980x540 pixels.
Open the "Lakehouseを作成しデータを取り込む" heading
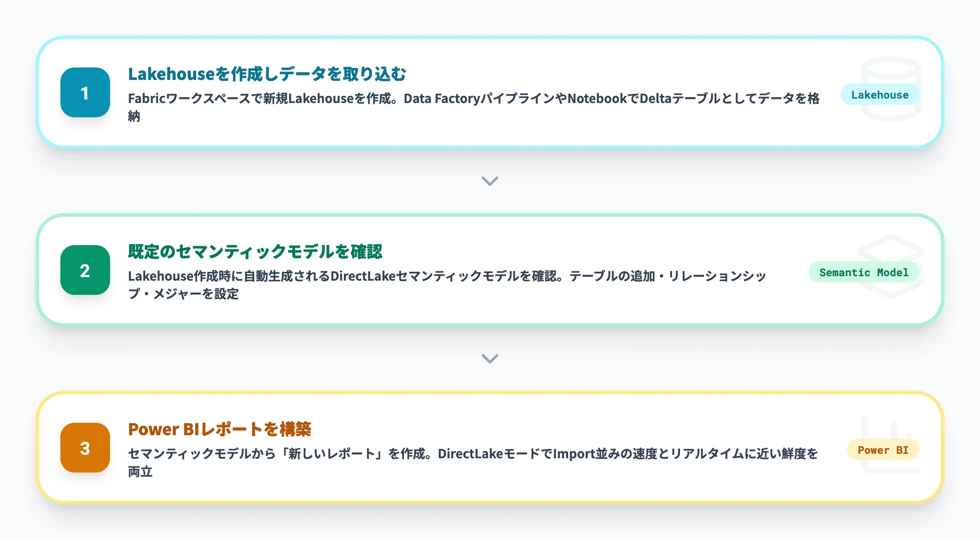[x=267, y=74]
